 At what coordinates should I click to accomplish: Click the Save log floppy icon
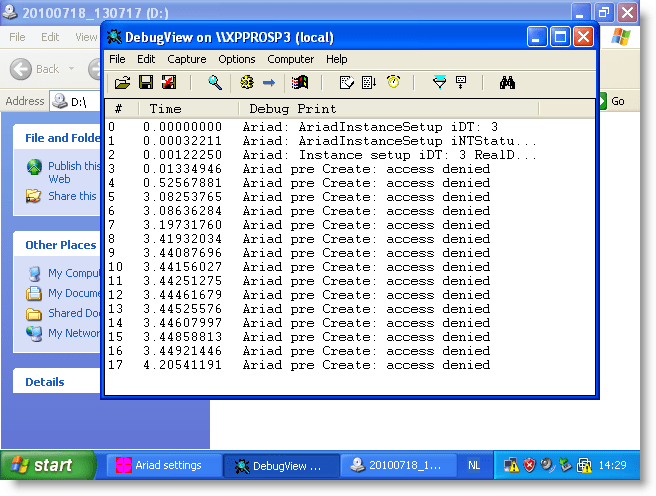146,82
